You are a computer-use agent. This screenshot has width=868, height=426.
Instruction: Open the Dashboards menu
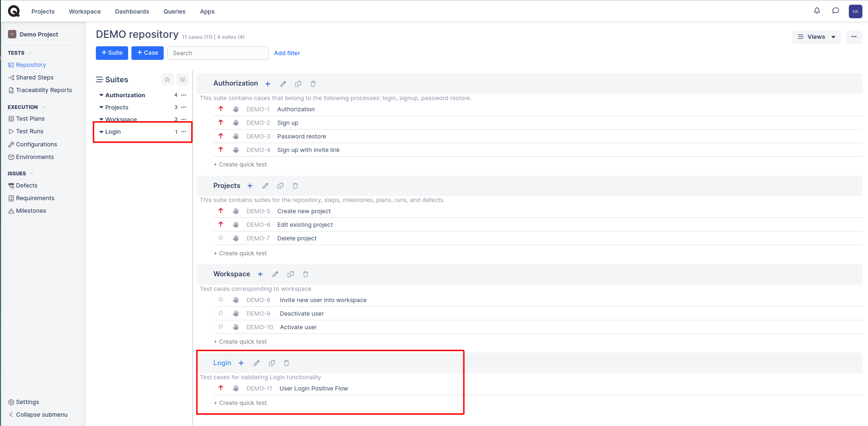click(132, 12)
